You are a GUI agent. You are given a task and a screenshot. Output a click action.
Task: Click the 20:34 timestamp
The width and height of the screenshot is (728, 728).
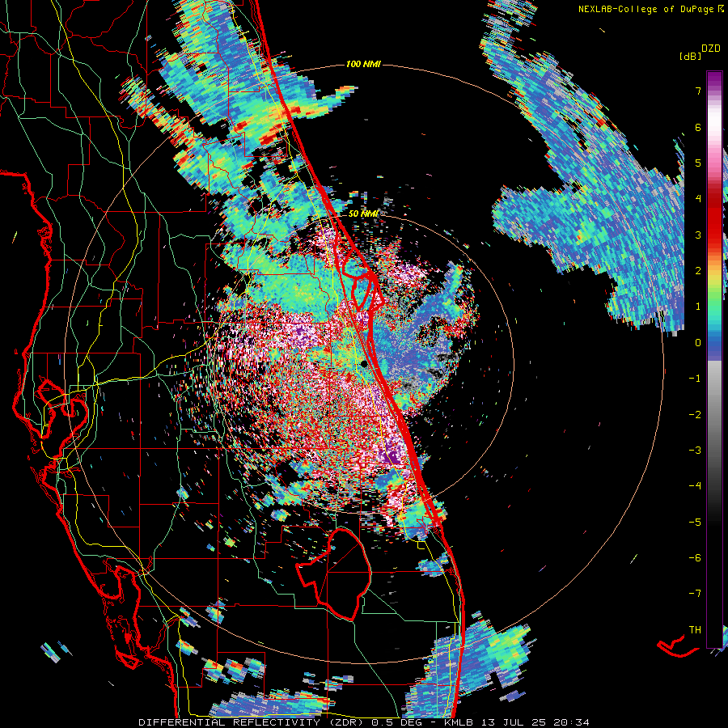tap(573, 722)
